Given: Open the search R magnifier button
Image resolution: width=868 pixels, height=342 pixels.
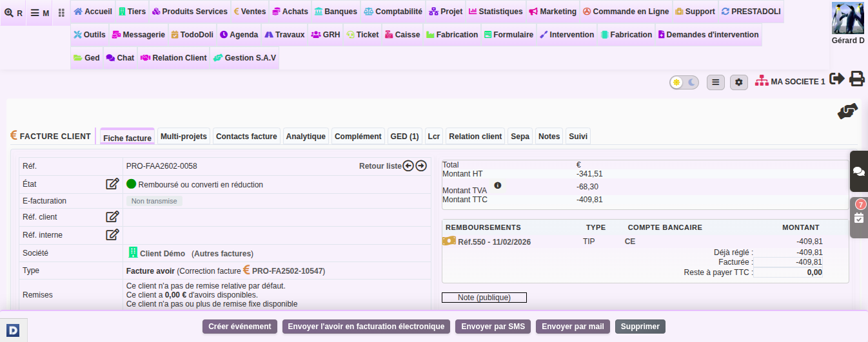Looking at the screenshot, I should point(13,13).
